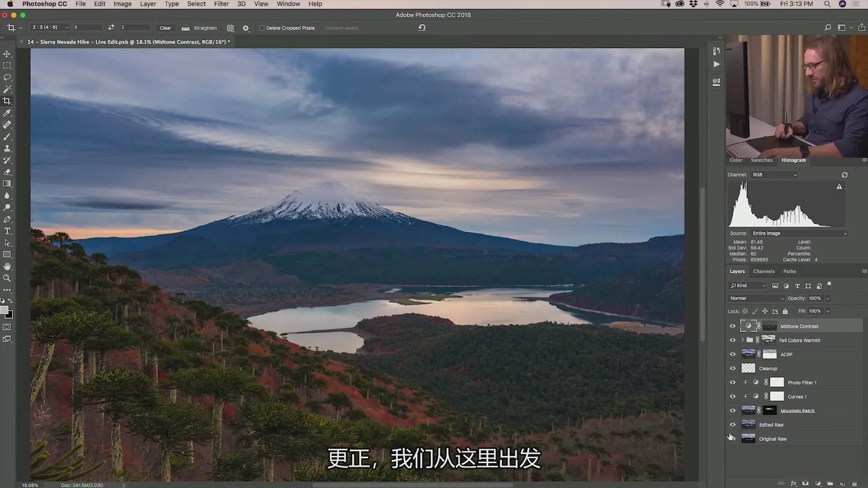Toggle visibility of Midtone Contrast layer

tap(733, 326)
